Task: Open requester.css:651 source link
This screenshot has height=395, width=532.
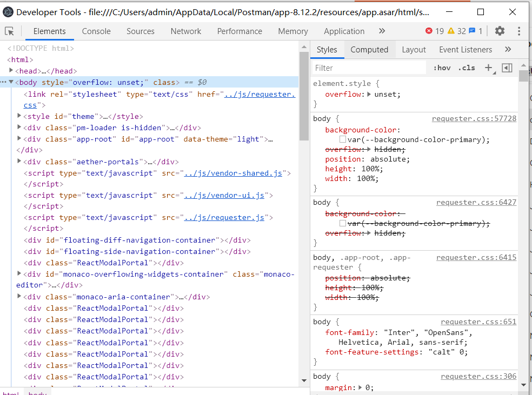Action: (x=478, y=322)
